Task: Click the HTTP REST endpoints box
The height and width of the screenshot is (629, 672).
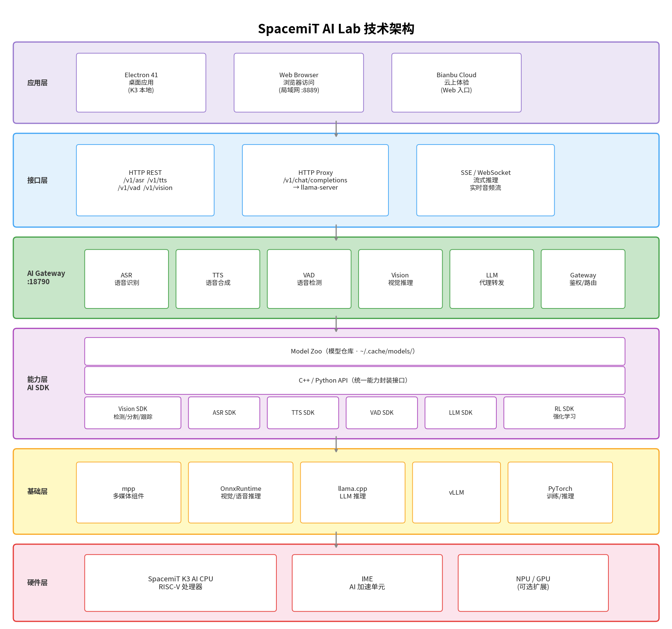Action: click(145, 180)
